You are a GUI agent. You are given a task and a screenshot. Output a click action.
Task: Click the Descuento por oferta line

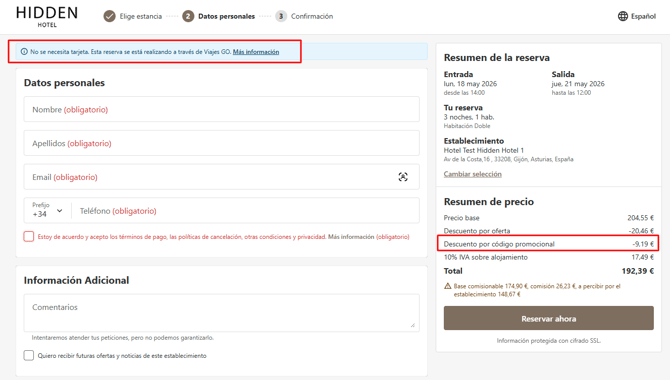pos(549,231)
